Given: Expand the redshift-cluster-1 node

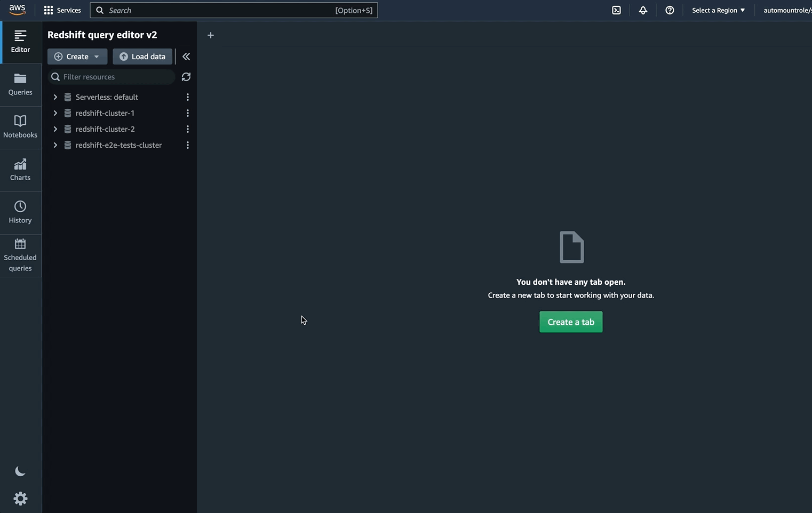Looking at the screenshot, I should 55,113.
